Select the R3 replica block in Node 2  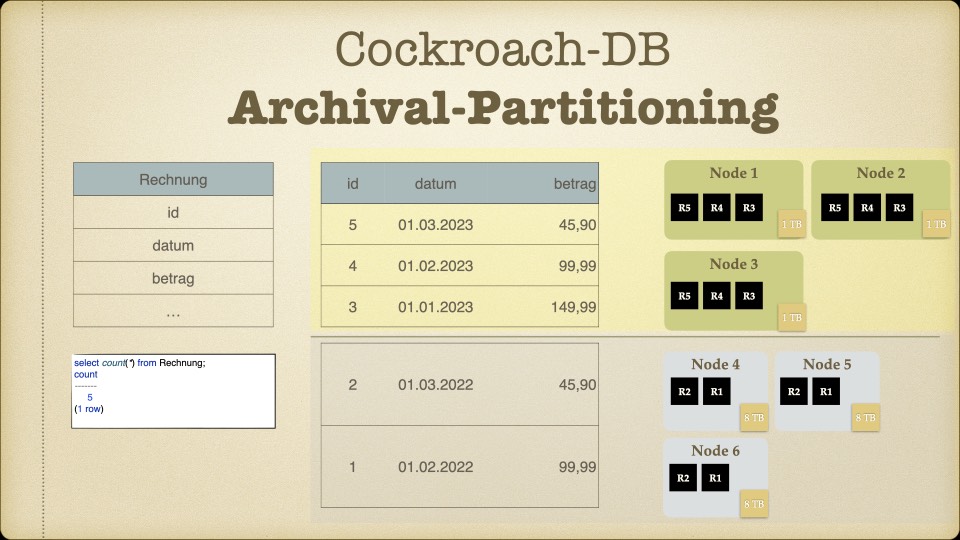(x=899, y=208)
